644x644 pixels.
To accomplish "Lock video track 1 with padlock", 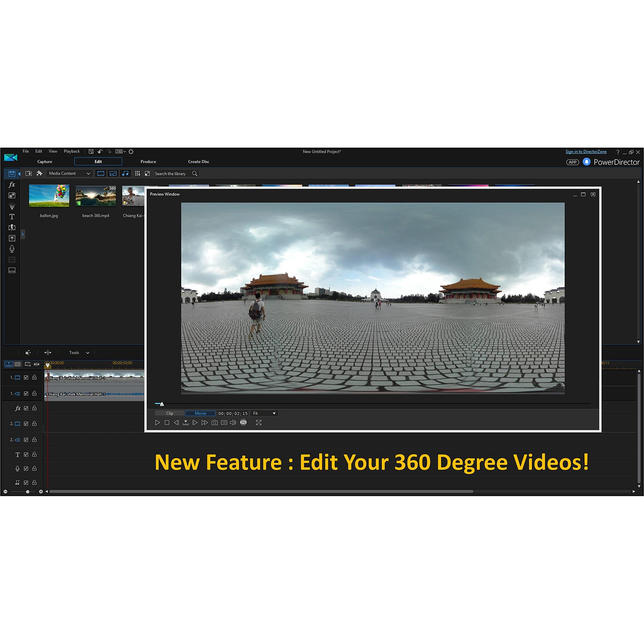I will 34,377.
